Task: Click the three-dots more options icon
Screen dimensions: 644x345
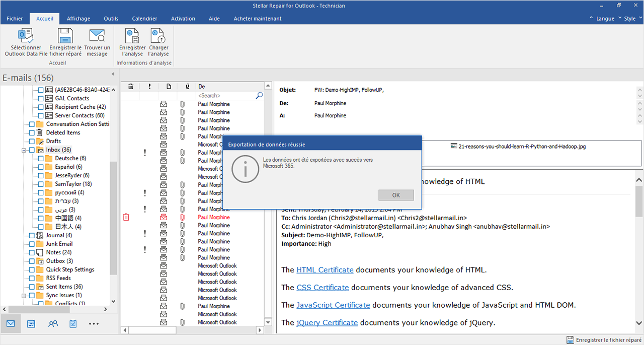Action: click(94, 324)
